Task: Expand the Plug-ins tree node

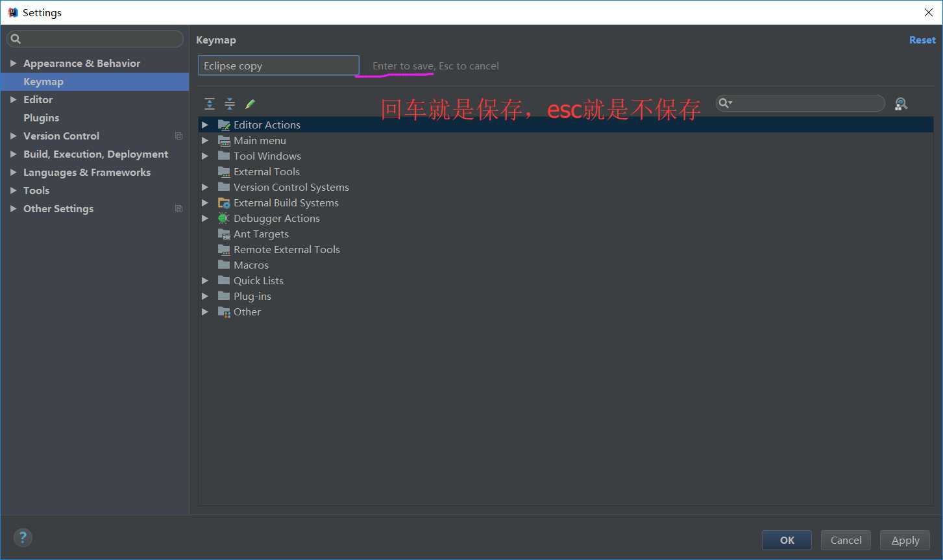Action: click(x=205, y=296)
